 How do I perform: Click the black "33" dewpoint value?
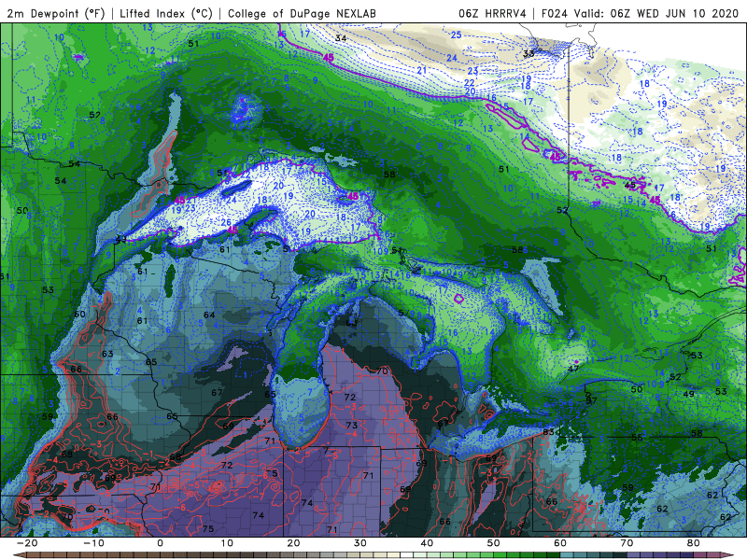click(529, 53)
